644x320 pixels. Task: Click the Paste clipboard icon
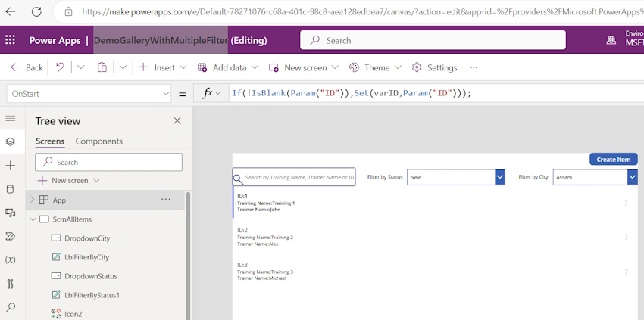(102, 67)
